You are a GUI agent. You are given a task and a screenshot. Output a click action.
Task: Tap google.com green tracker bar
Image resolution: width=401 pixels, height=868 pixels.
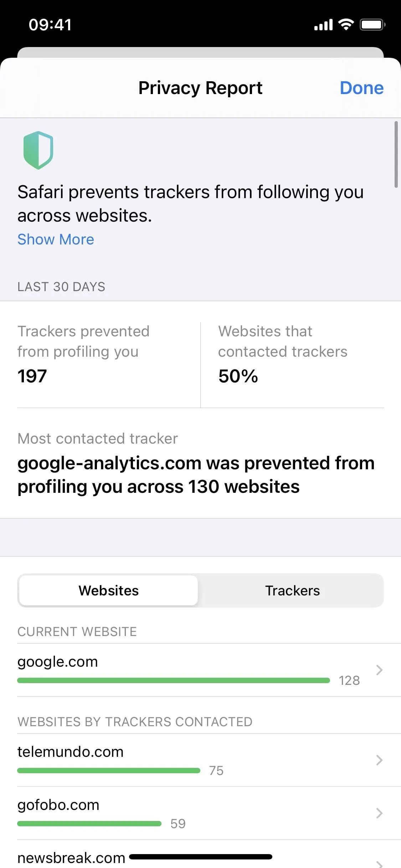pyautogui.click(x=174, y=680)
